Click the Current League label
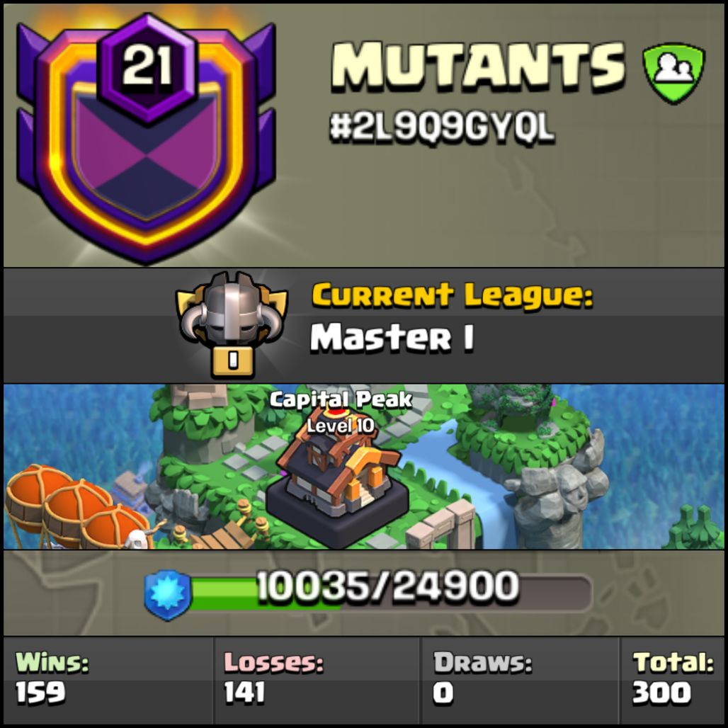This screenshot has height=728, width=728. pos(453,295)
